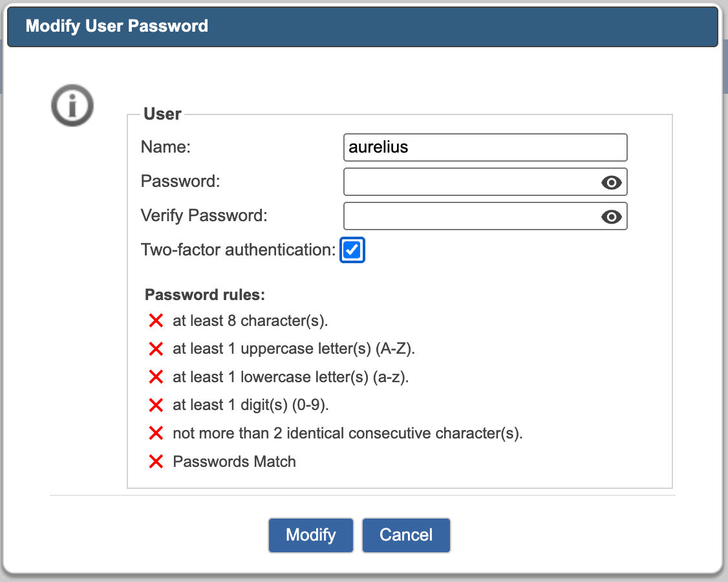728x582 pixels.
Task: Click the Modify User Password title bar
Action: tap(363, 26)
